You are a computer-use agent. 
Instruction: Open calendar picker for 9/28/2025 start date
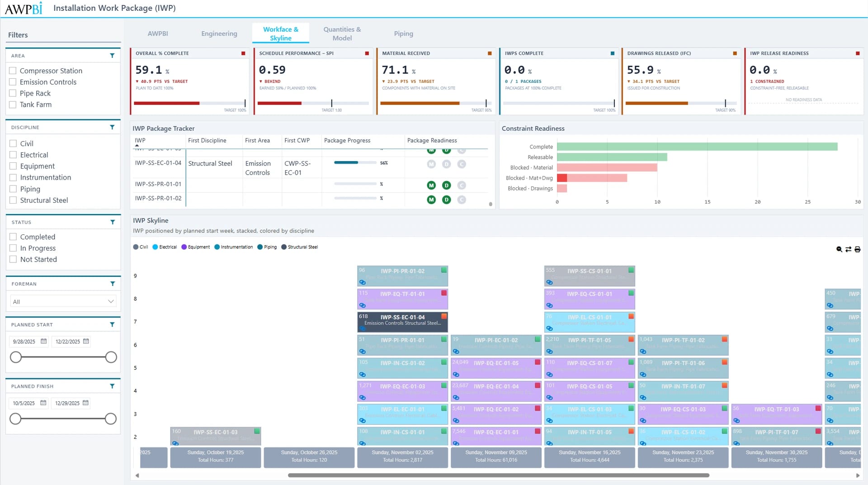click(x=43, y=341)
